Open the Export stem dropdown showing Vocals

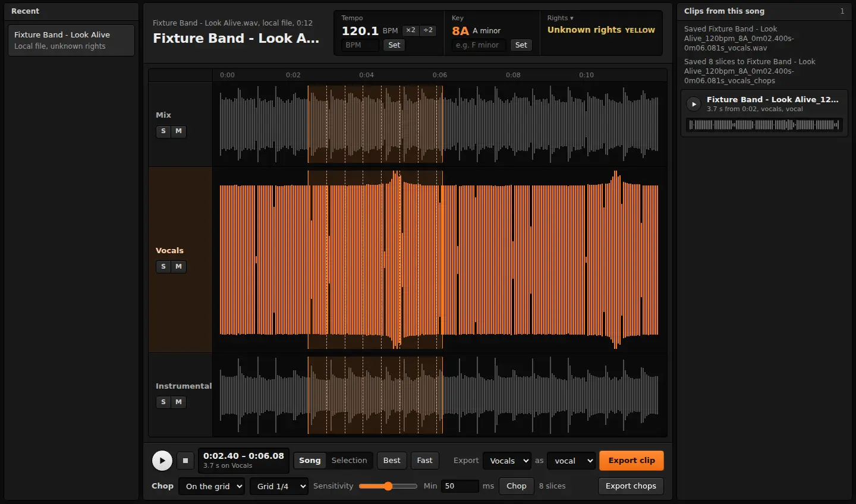507,461
